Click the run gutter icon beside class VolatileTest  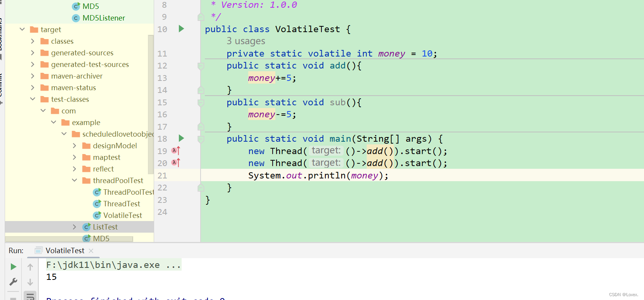coord(181,29)
